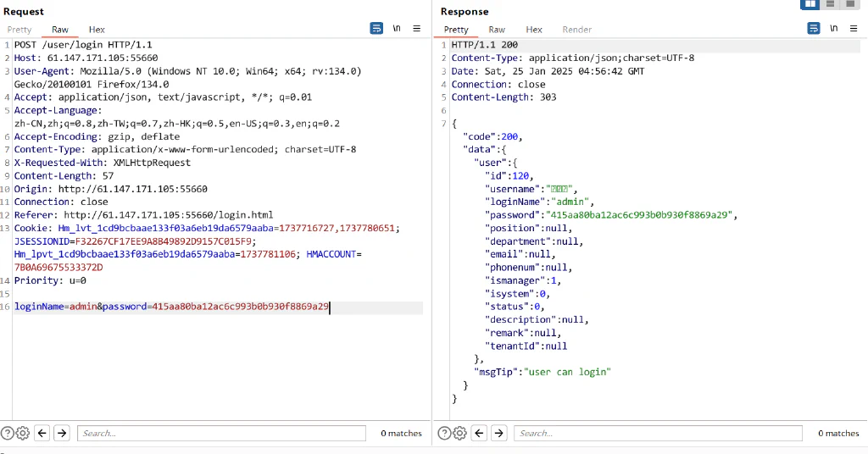Switch Request view to Pretty tab
Viewport: 868px width, 454px height.
(x=19, y=30)
